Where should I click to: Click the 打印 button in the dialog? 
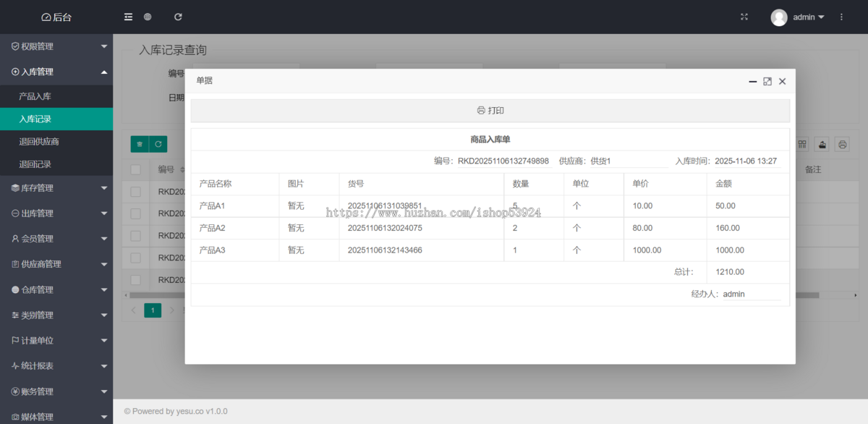pos(490,110)
